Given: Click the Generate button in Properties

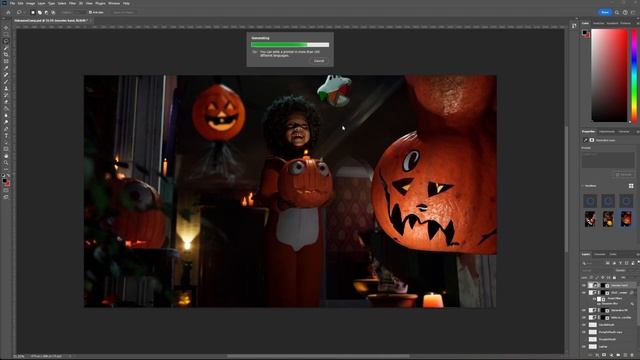Looking at the screenshot, I should 624,175.
